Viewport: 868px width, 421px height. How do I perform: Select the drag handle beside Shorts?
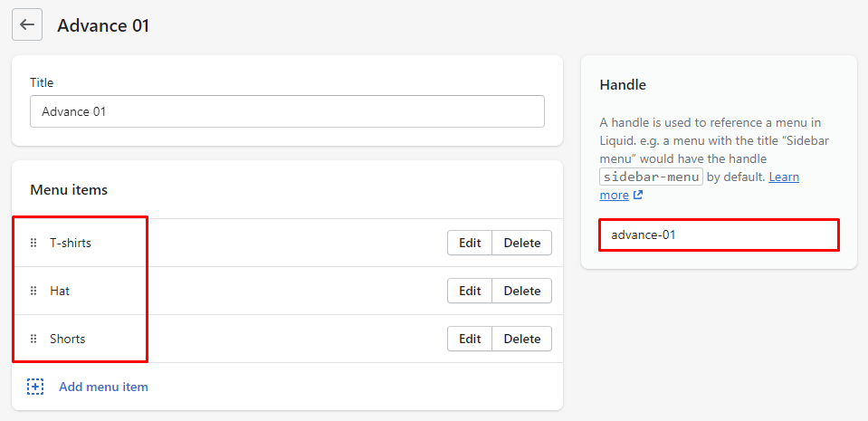click(33, 339)
